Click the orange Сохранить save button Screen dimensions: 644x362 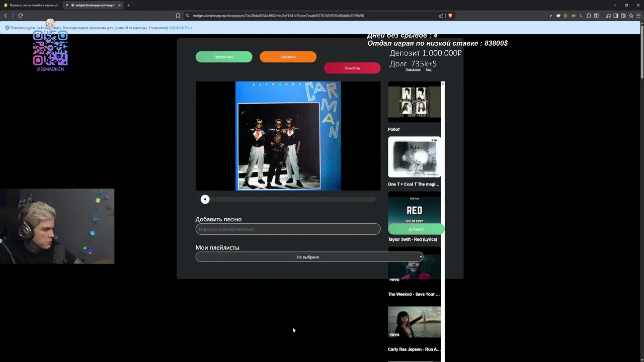point(288,57)
